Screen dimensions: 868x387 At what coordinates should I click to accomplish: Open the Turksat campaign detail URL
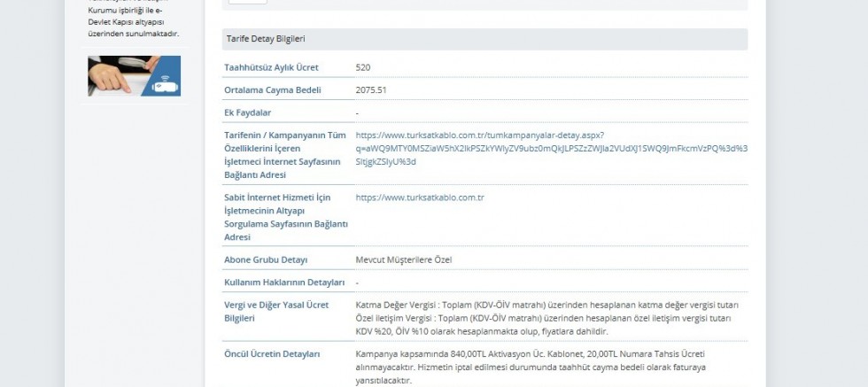[551, 148]
